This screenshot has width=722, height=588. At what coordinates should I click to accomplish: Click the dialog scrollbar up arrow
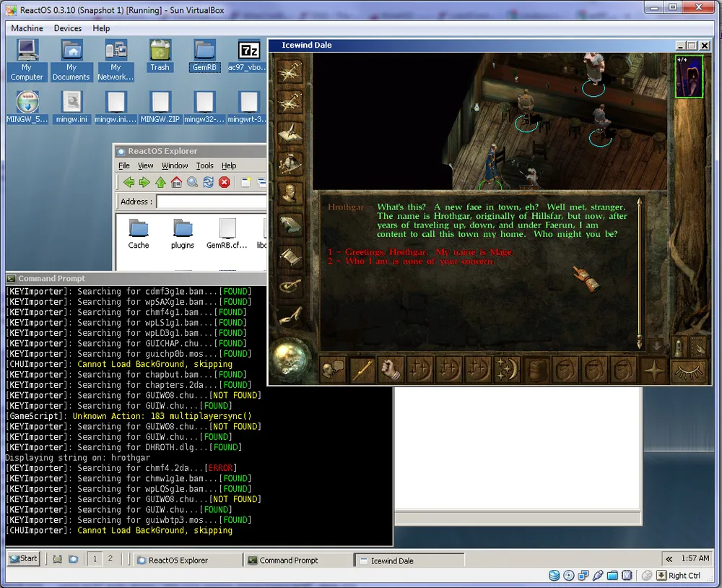639,202
